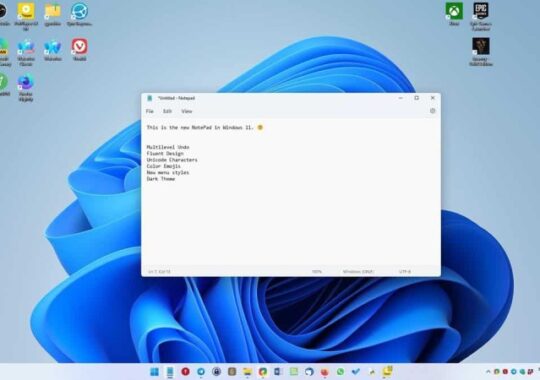Viewport: 540px width, 380px height.
Task: Click the 'Color Emojis' text line
Action: [164, 166]
